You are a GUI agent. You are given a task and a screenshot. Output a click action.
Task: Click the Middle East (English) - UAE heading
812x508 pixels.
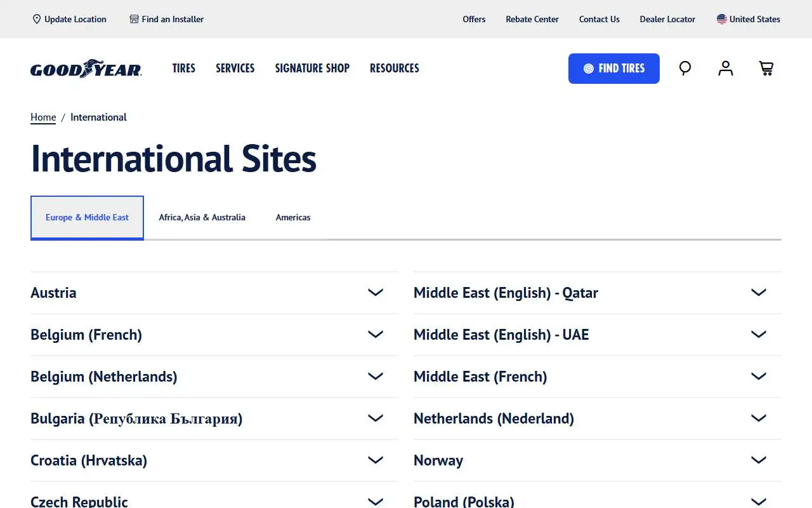[x=501, y=335]
